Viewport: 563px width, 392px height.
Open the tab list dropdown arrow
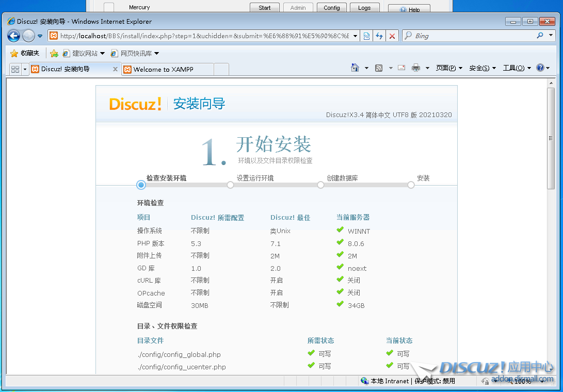(x=25, y=69)
